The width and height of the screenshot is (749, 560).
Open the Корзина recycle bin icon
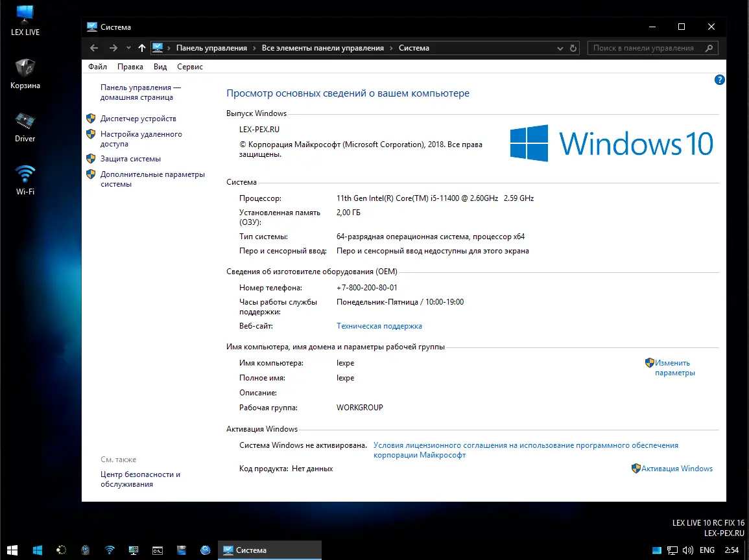[x=25, y=74]
